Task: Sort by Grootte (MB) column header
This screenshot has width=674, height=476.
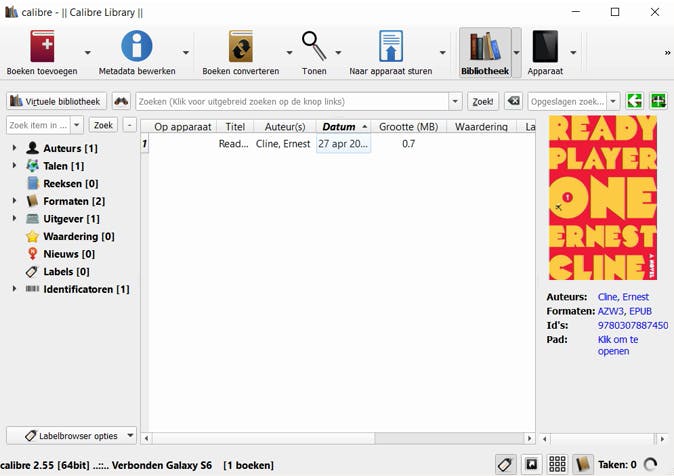Action: pyautogui.click(x=408, y=126)
